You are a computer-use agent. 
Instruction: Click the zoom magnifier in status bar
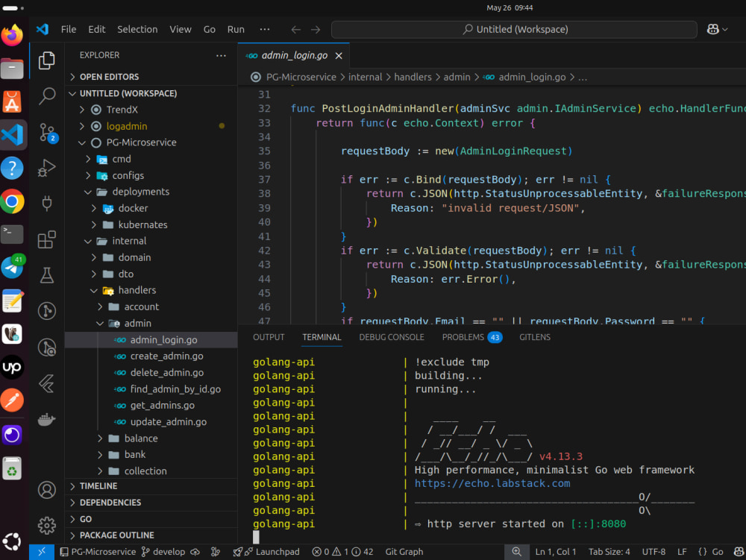click(516, 552)
